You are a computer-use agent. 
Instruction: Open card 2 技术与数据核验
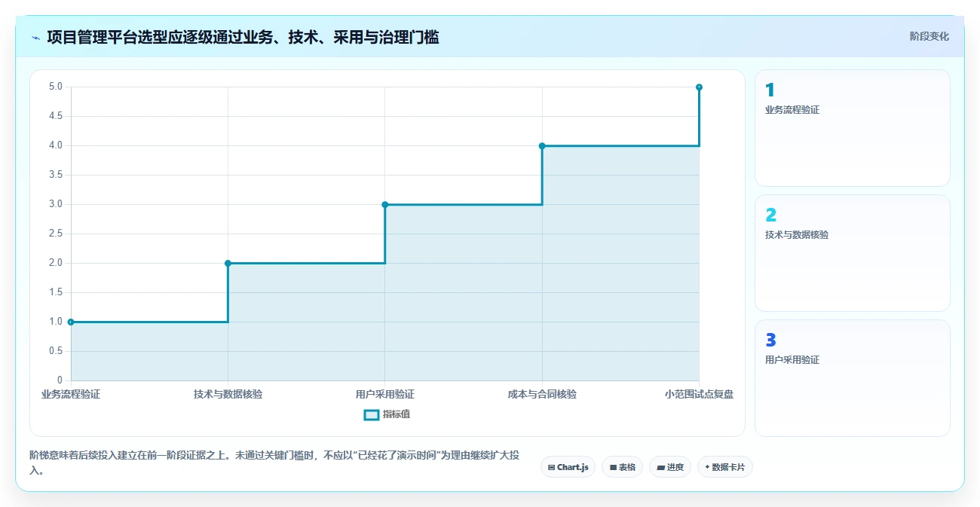852,253
